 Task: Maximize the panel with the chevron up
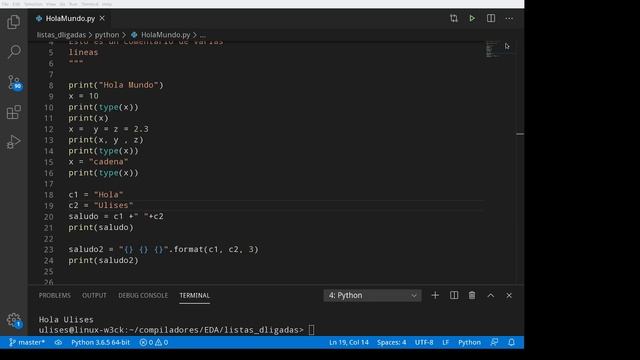click(491, 296)
